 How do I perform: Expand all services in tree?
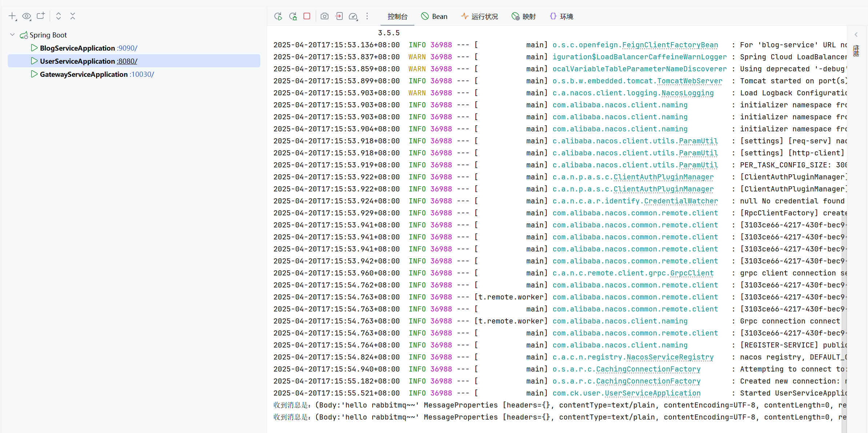point(58,16)
